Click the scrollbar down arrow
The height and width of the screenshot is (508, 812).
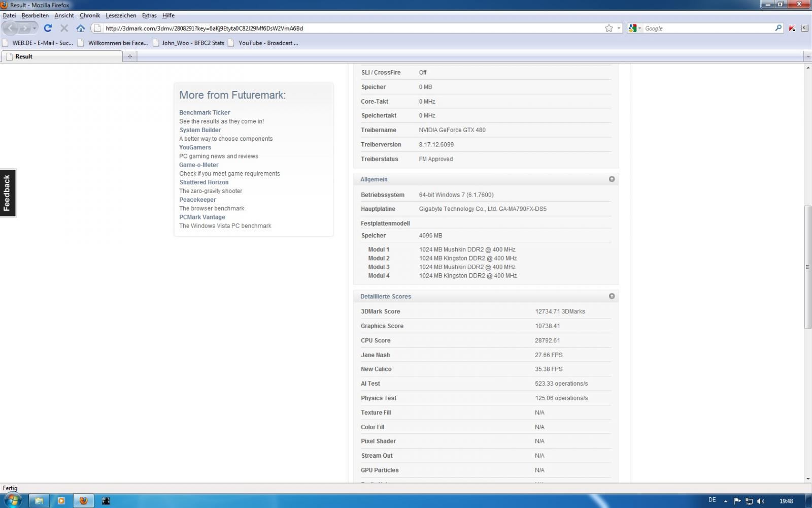[807, 479]
